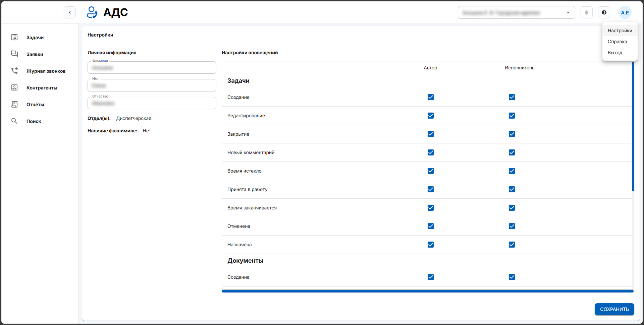Click the A.E user avatar

click(625, 13)
